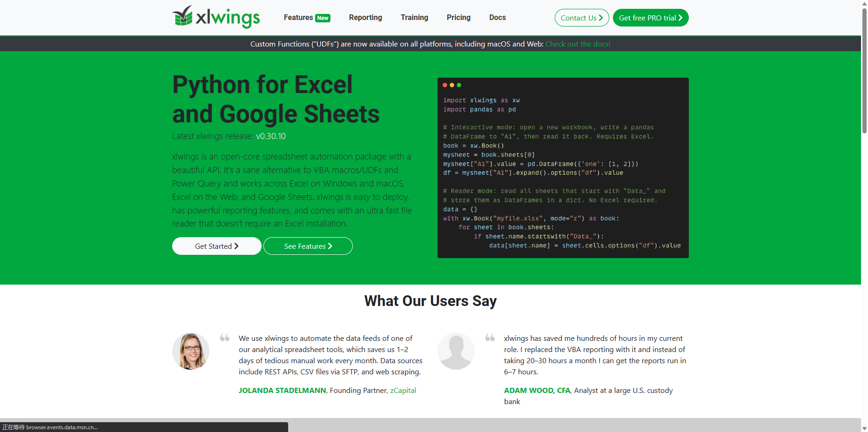868x432 pixels.
Task: Click the Get Started button
Action: pos(217,246)
